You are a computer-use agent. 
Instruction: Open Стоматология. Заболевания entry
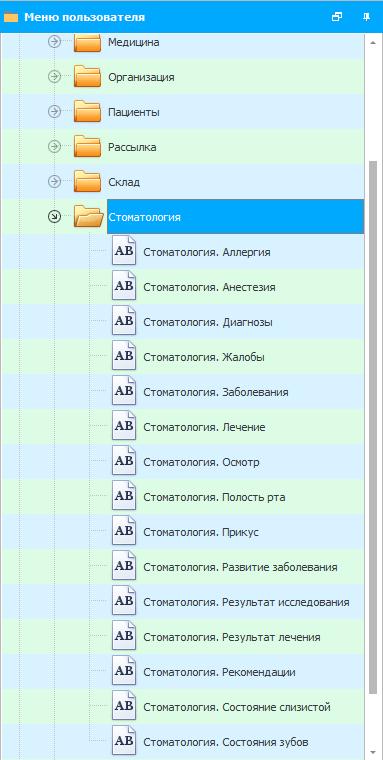coord(216,392)
